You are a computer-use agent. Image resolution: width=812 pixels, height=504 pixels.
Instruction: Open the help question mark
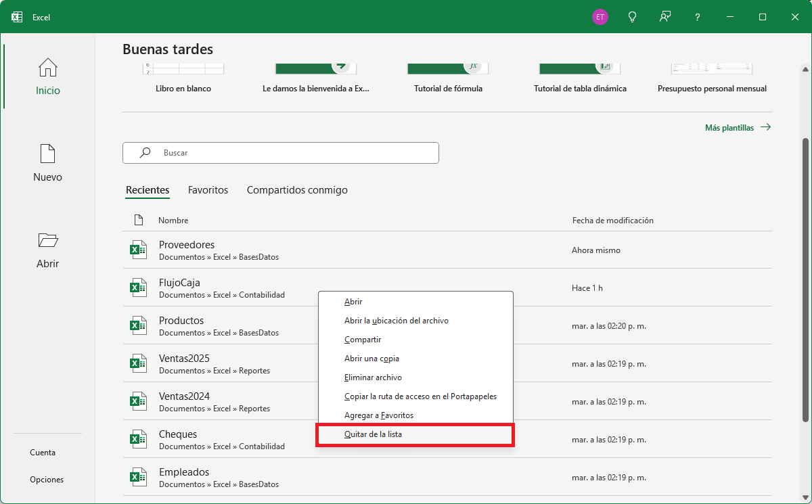pyautogui.click(x=698, y=17)
